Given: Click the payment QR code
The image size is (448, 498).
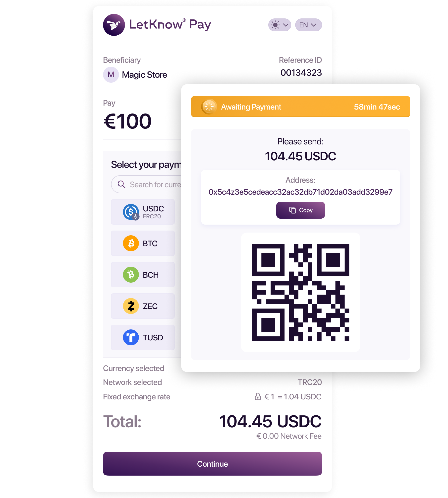Looking at the screenshot, I should (301, 292).
